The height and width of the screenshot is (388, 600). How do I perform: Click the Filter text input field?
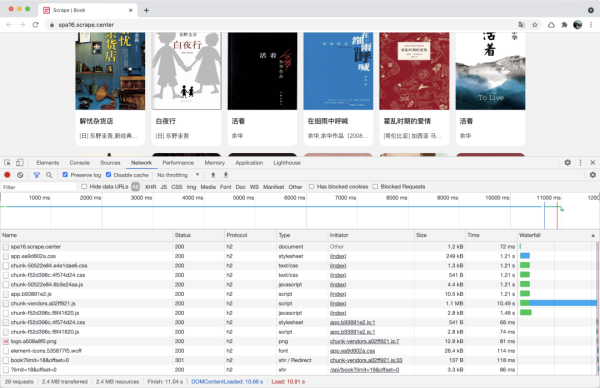click(x=38, y=187)
